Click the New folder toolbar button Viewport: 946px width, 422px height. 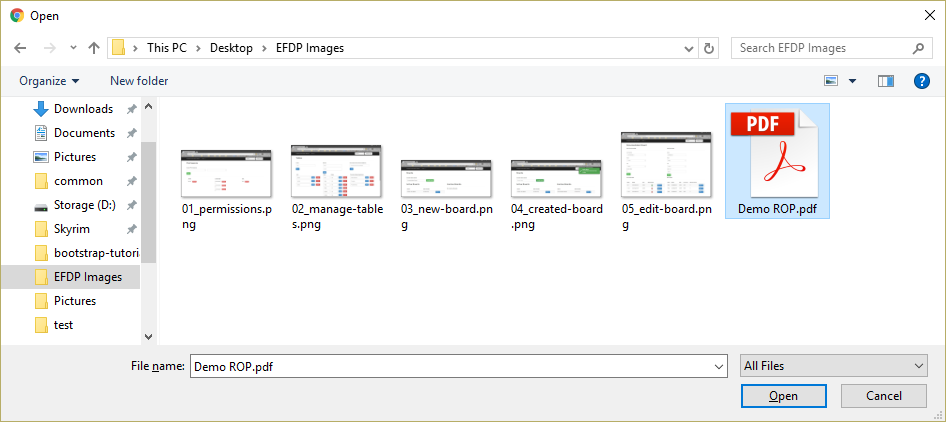(139, 81)
